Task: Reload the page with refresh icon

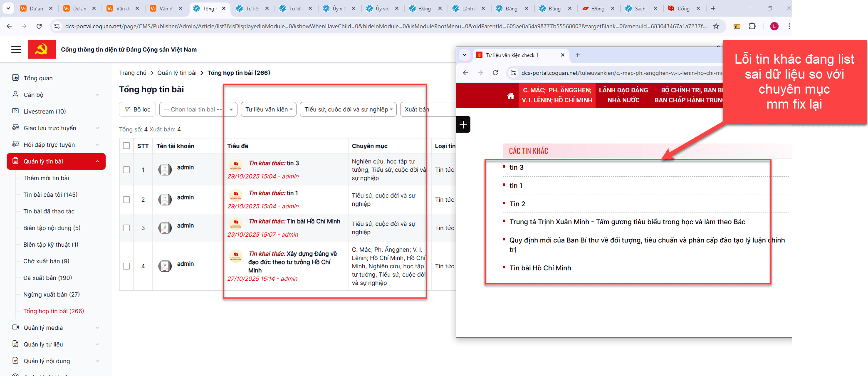Action: pos(39,26)
